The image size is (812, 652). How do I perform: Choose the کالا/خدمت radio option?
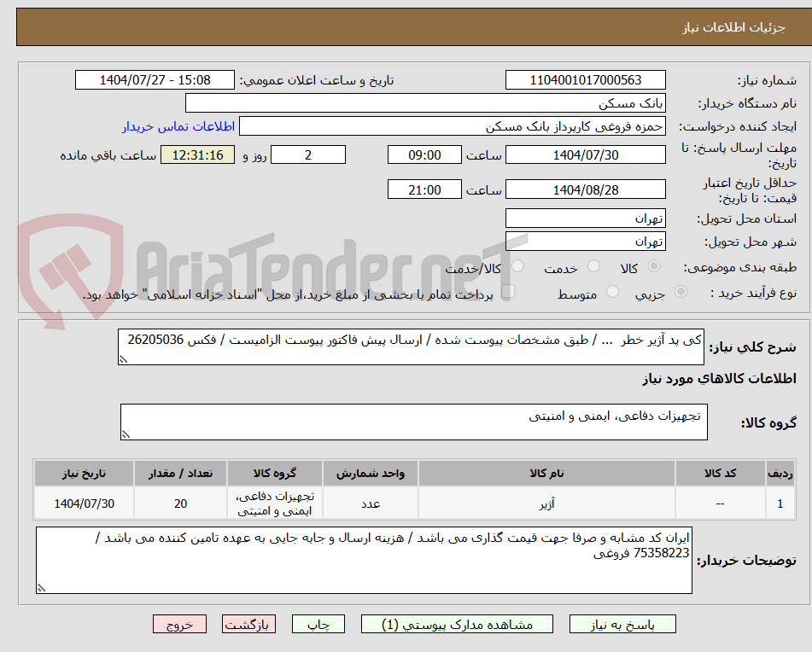(517, 266)
